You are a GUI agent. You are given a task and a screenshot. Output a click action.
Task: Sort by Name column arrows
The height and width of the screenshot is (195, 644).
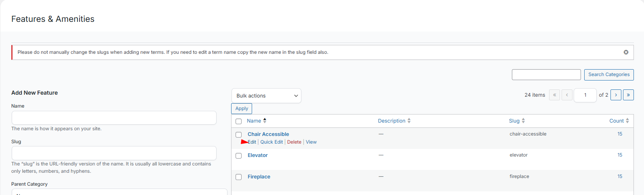[265, 121]
